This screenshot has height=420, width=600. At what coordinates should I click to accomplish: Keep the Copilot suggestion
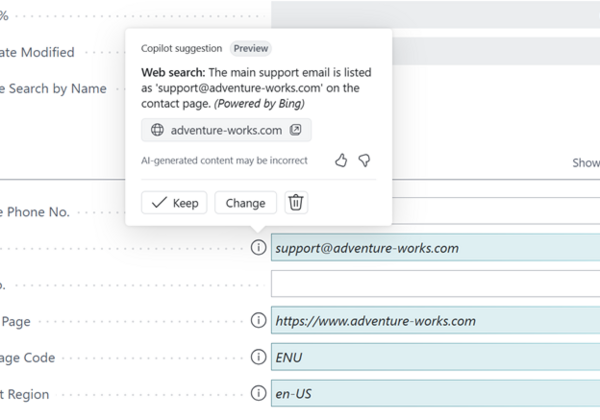click(x=175, y=203)
